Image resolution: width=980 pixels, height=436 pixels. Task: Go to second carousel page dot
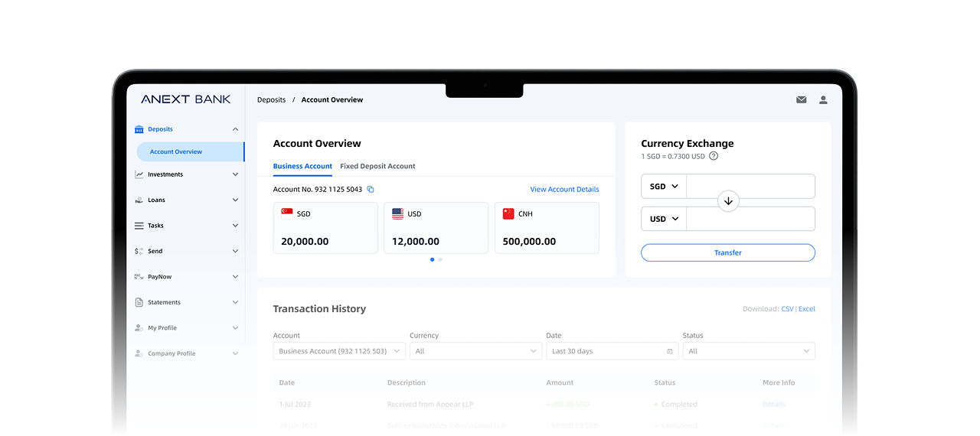(440, 259)
